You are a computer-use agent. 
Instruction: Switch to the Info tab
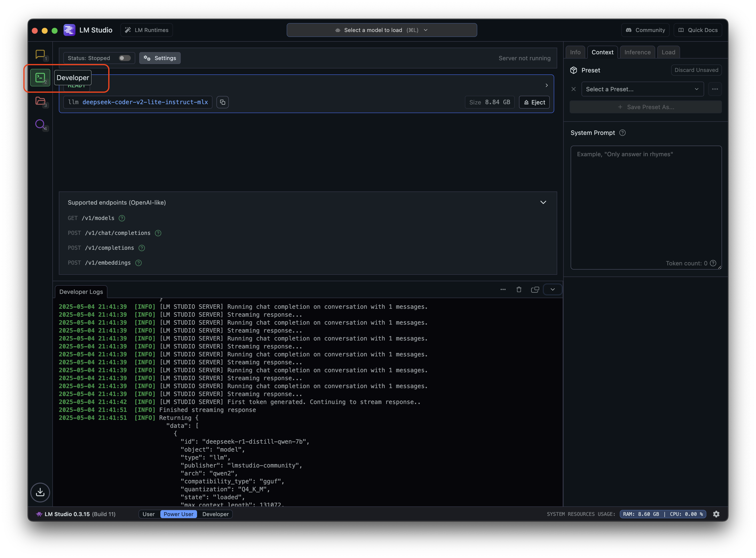pyautogui.click(x=575, y=52)
